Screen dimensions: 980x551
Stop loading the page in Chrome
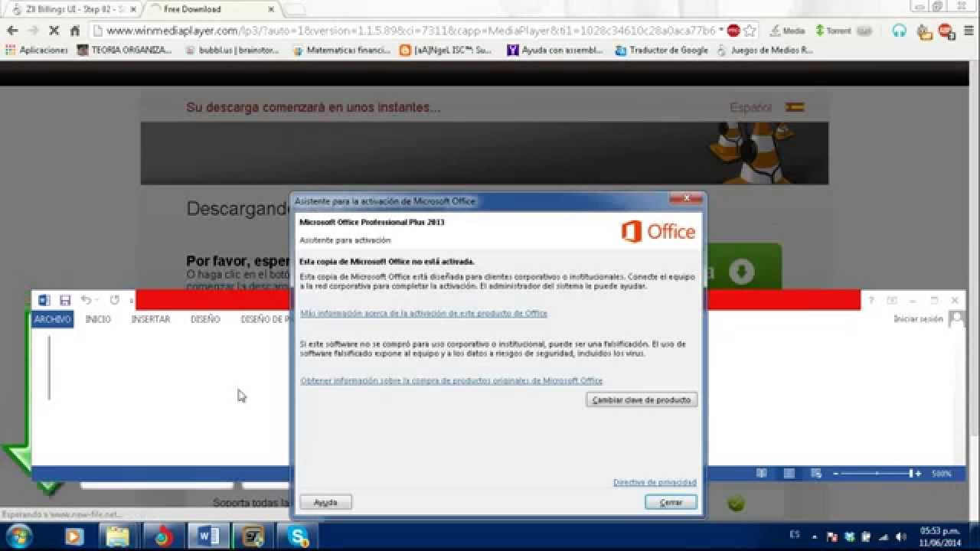(54, 31)
